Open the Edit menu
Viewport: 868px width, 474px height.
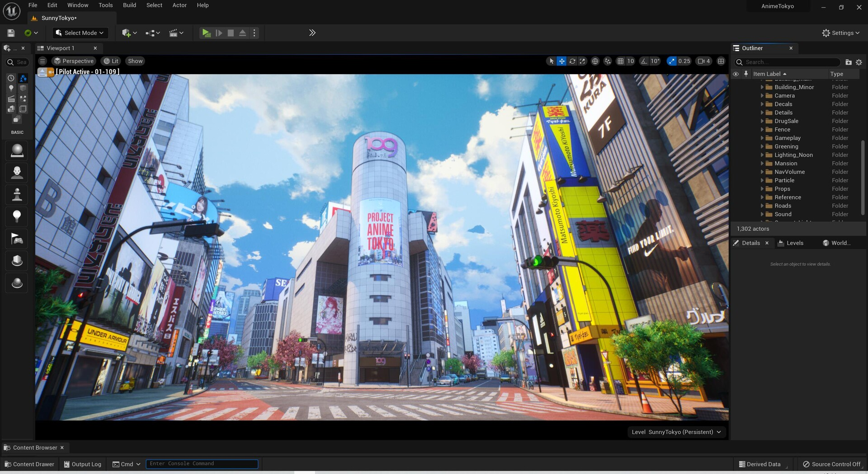tap(52, 5)
